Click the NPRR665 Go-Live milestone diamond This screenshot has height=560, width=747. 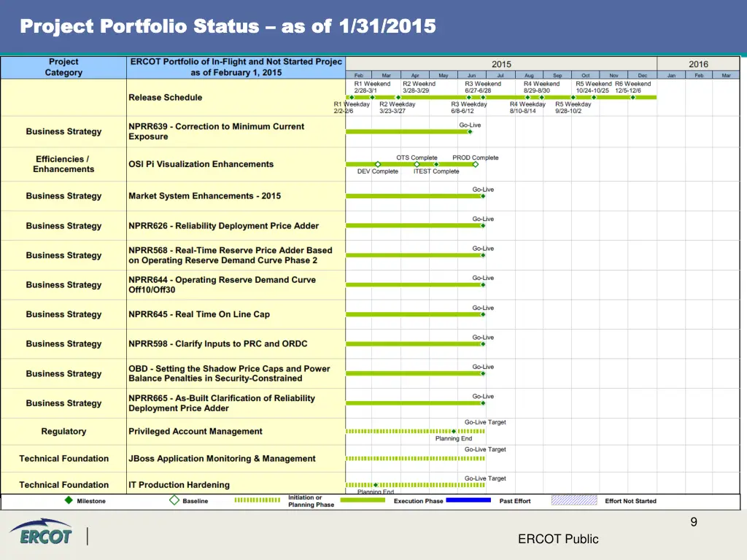483,403
